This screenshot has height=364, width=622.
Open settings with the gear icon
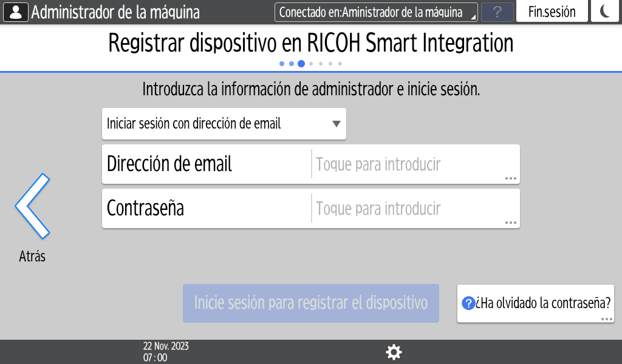coord(394,352)
